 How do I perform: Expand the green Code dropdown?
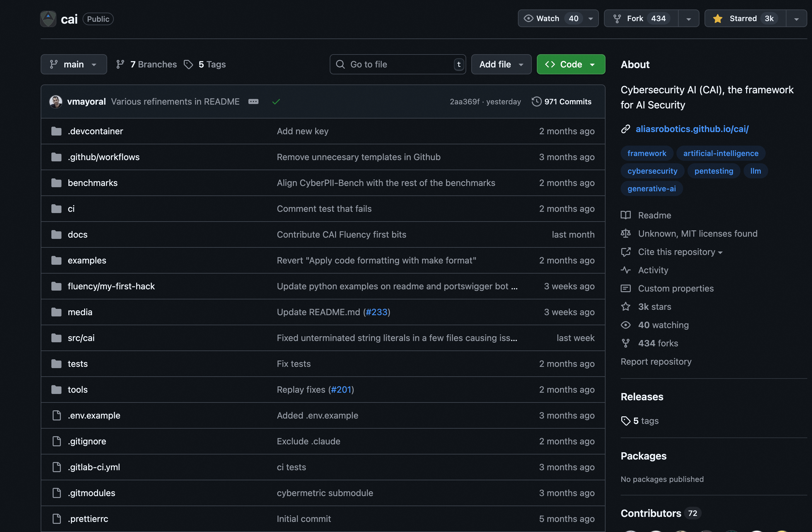[571, 65]
